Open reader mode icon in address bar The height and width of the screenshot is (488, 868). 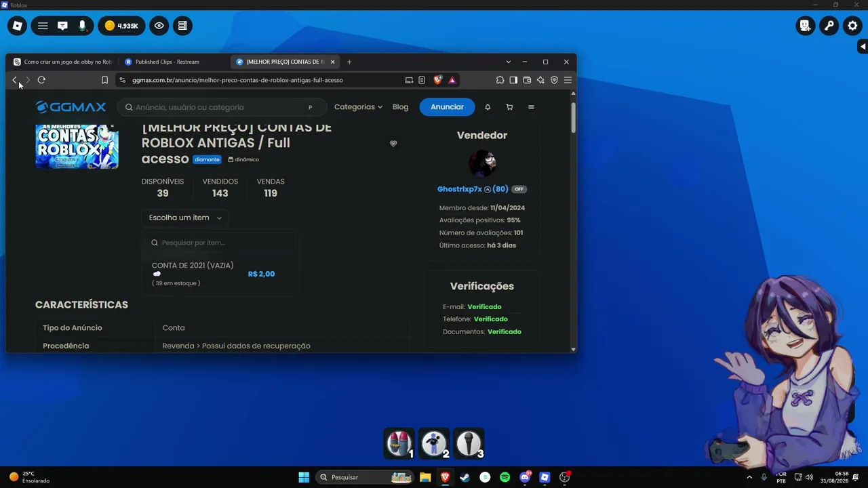click(422, 80)
